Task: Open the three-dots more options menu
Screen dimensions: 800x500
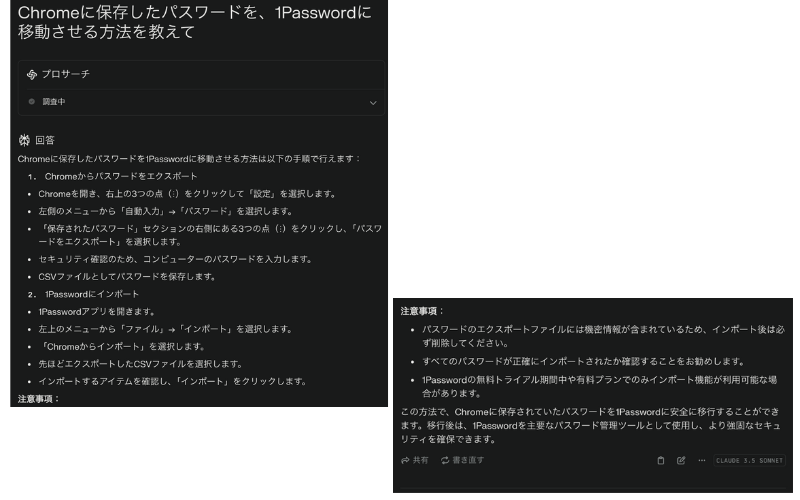Action: tap(702, 460)
